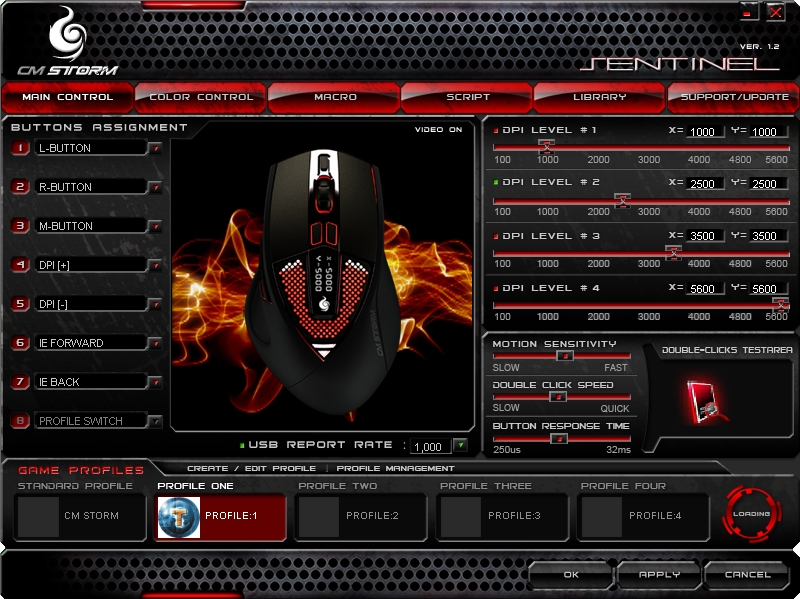The image size is (800, 599).
Task: Open the IE BACK assignment dropdown
Action: point(155,382)
